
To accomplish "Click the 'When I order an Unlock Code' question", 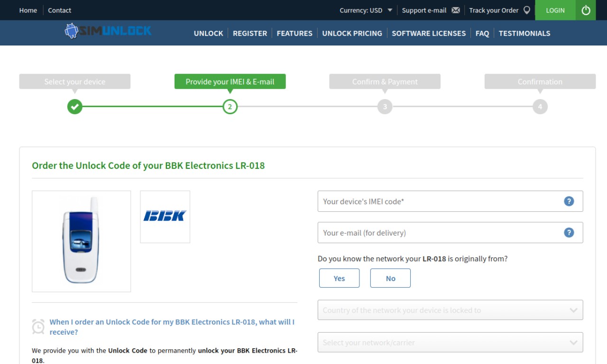I will pos(172,327).
